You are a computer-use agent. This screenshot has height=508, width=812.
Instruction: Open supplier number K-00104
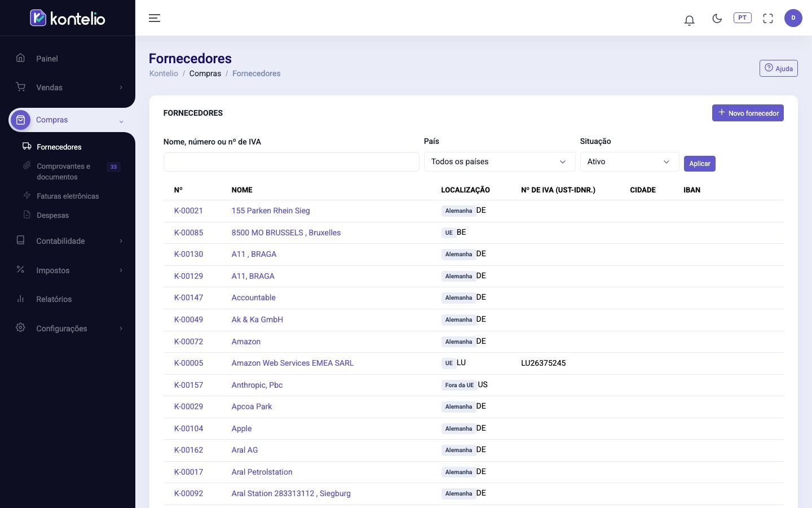click(x=188, y=428)
